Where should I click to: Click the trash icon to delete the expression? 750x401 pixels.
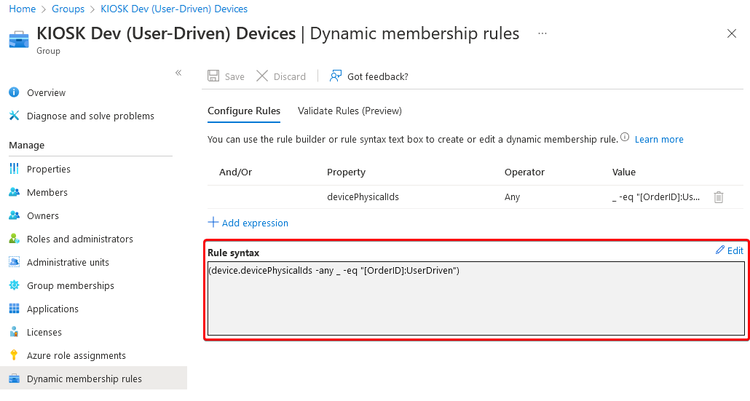[x=718, y=198]
